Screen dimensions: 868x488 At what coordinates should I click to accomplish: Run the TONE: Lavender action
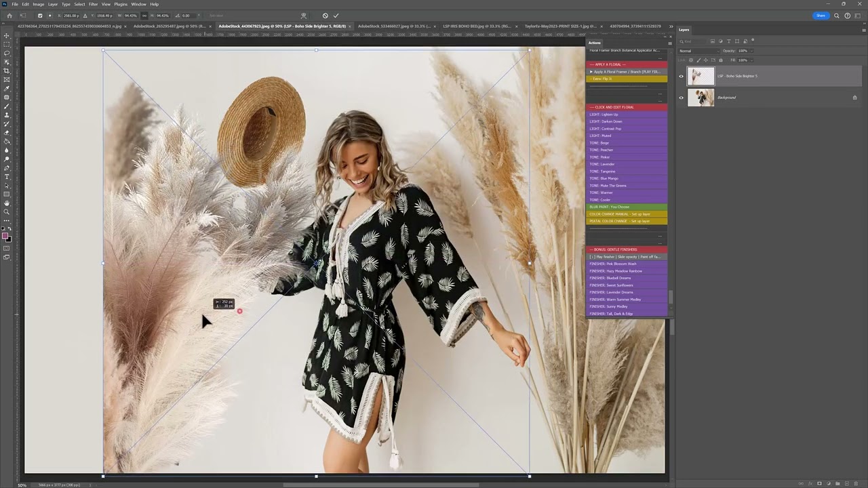[627, 164]
